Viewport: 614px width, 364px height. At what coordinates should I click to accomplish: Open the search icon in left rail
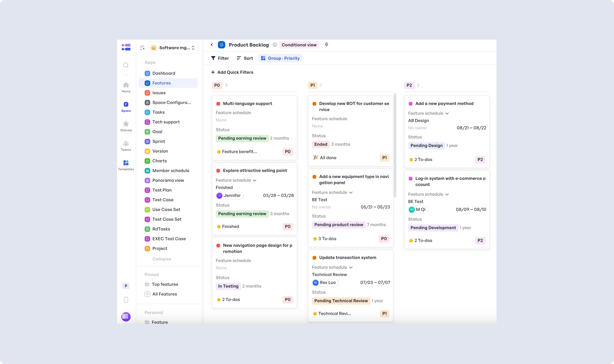point(126,65)
